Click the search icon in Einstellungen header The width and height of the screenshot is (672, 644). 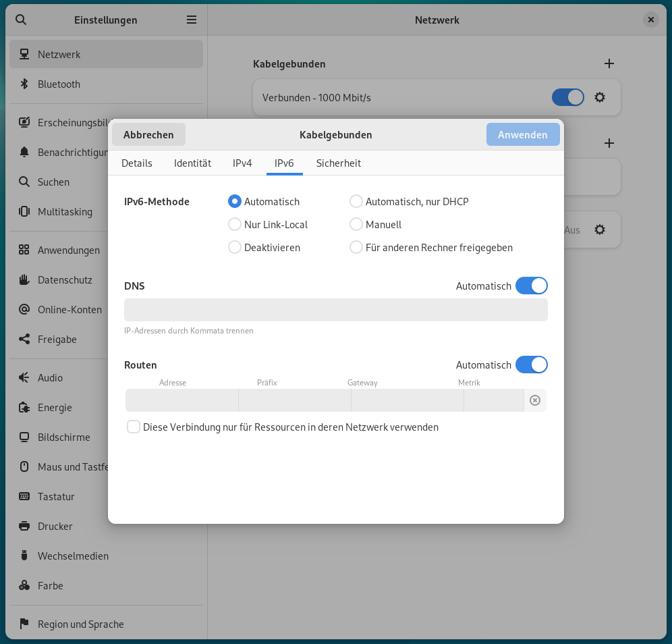21,20
